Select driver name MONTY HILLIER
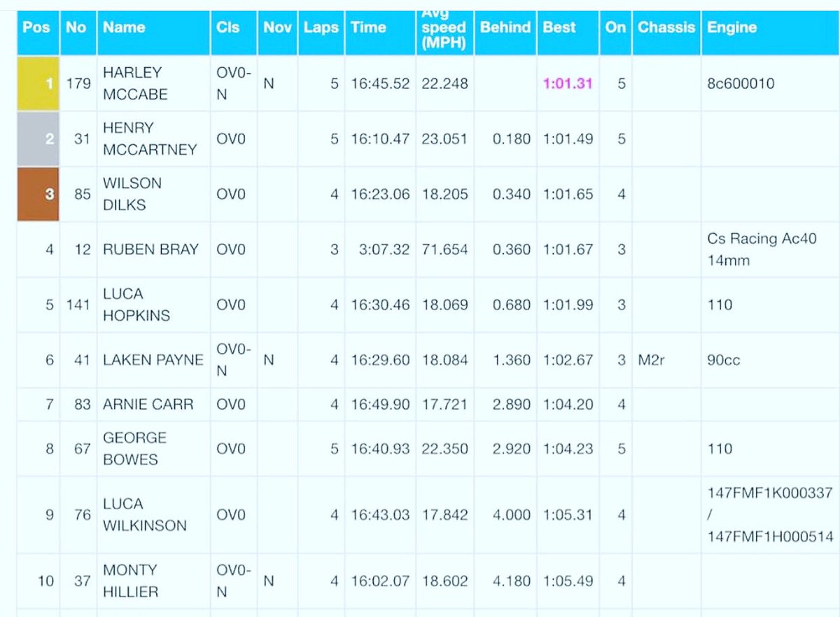The height and width of the screenshot is (617, 840). pyautogui.click(x=130, y=581)
